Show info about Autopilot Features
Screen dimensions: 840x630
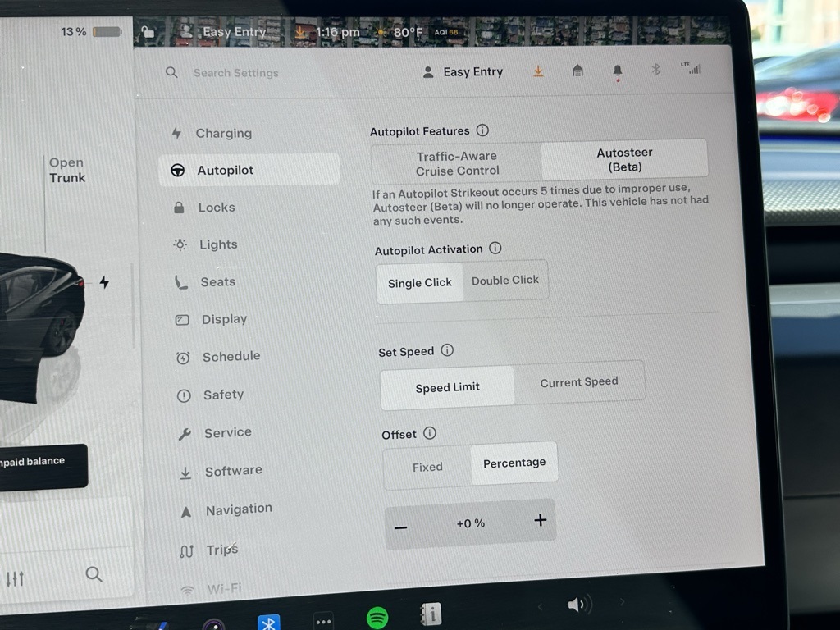point(482,130)
